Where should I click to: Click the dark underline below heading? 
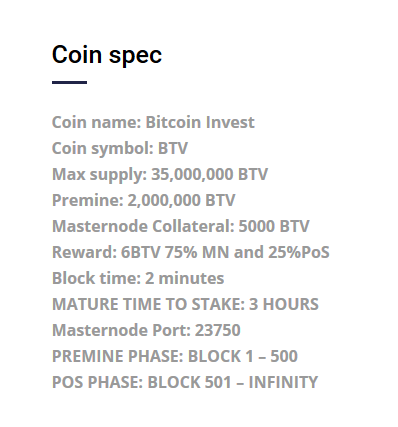[69, 82]
